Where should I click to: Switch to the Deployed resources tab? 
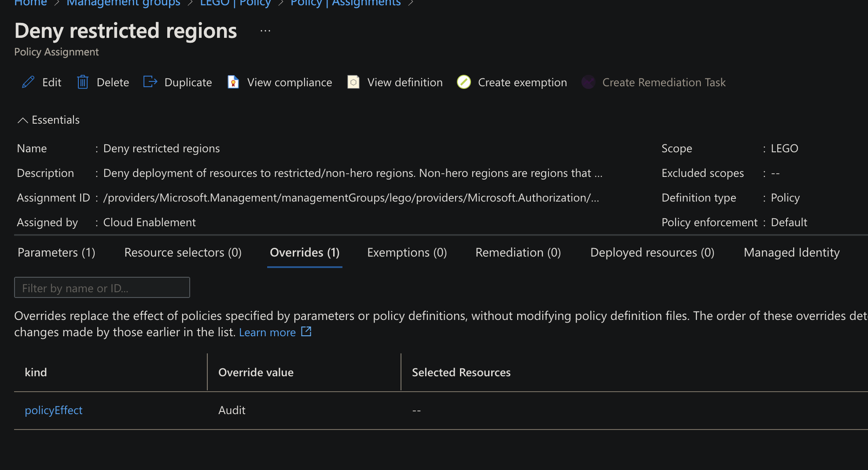pyautogui.click(x=652, y=253)
